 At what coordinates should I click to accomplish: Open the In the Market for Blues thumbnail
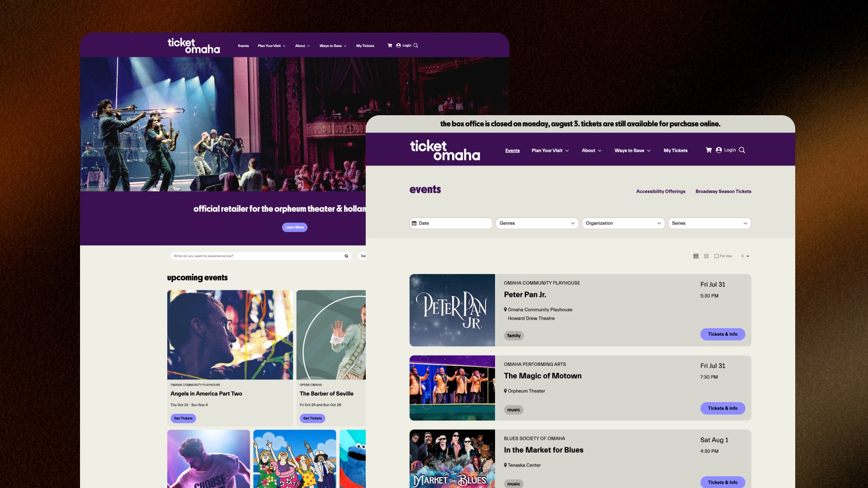(x=452, y=459)
